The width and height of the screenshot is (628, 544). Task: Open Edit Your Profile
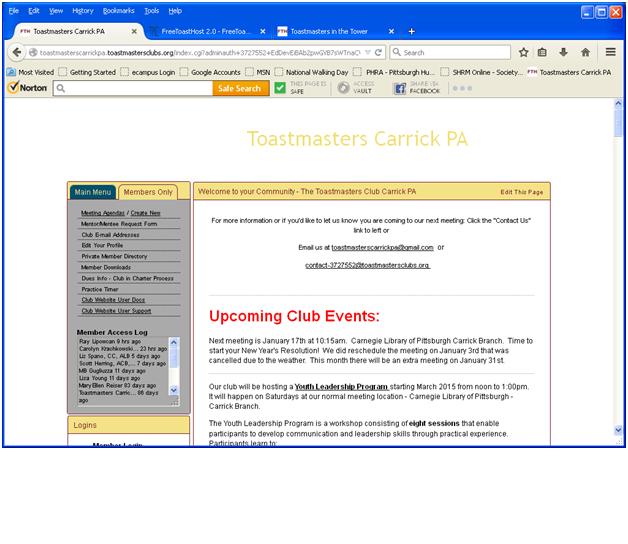(102, 245)
